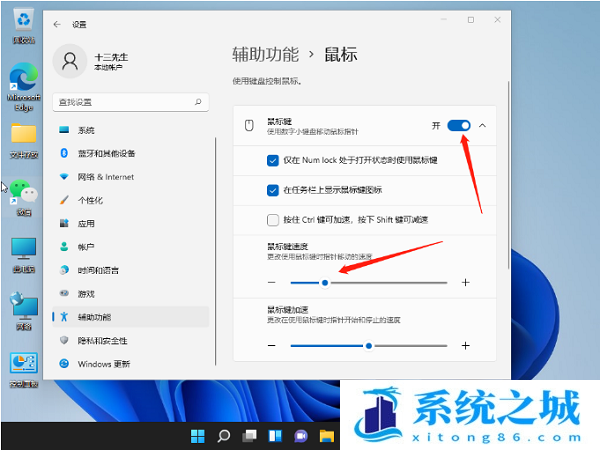
Task: Turn off the 鼠标键 toggle switch
Action: 459,125
